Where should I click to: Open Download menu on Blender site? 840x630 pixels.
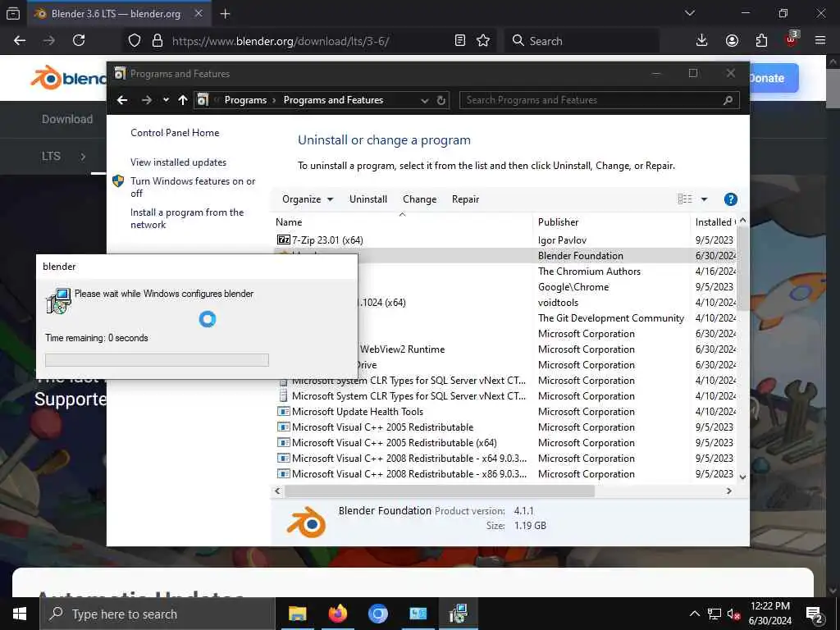point(67,119)
